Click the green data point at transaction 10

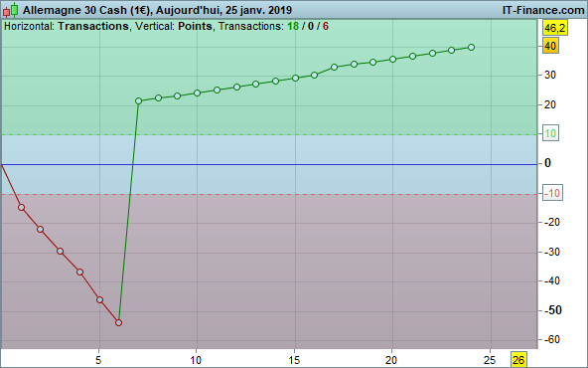coord(198,92)
